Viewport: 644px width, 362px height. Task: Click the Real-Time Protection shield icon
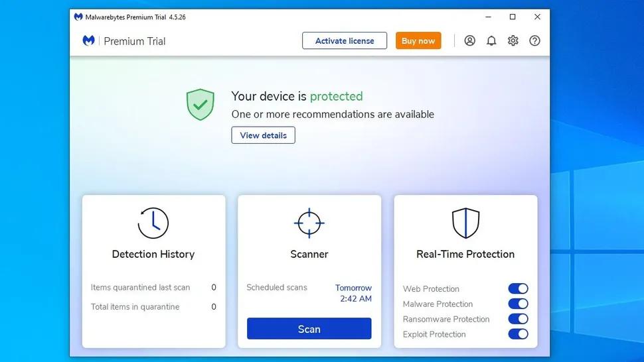[465, 223]
